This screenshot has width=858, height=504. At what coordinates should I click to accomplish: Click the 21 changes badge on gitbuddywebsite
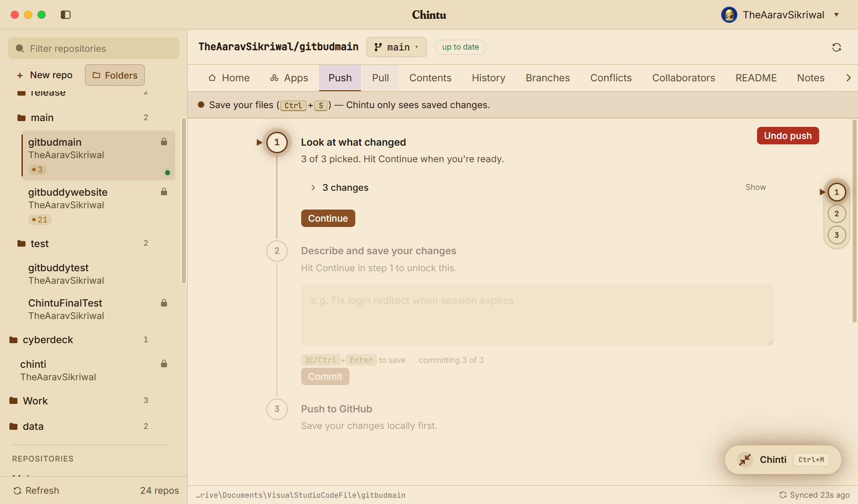coord(40,220)
